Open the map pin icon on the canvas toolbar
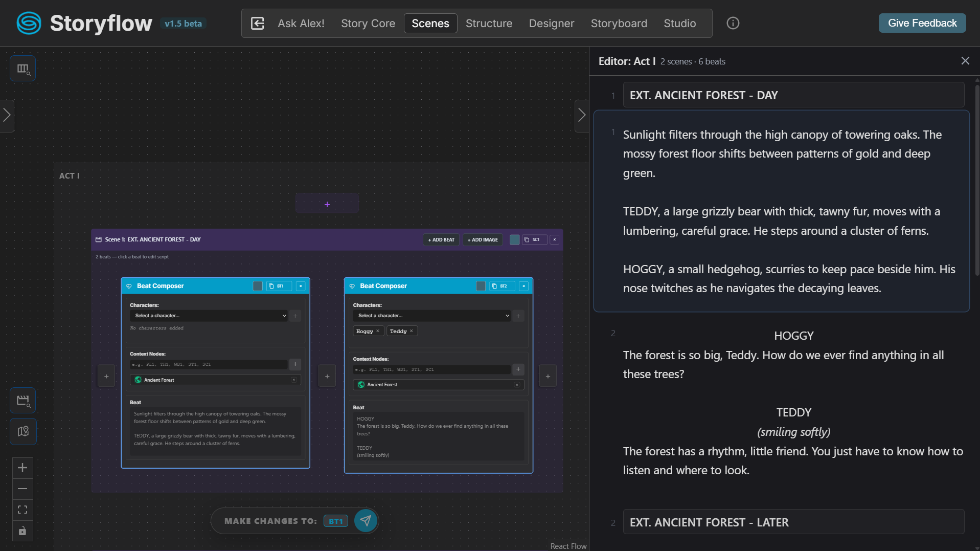The image size is (980, 551). pos(23,431)
